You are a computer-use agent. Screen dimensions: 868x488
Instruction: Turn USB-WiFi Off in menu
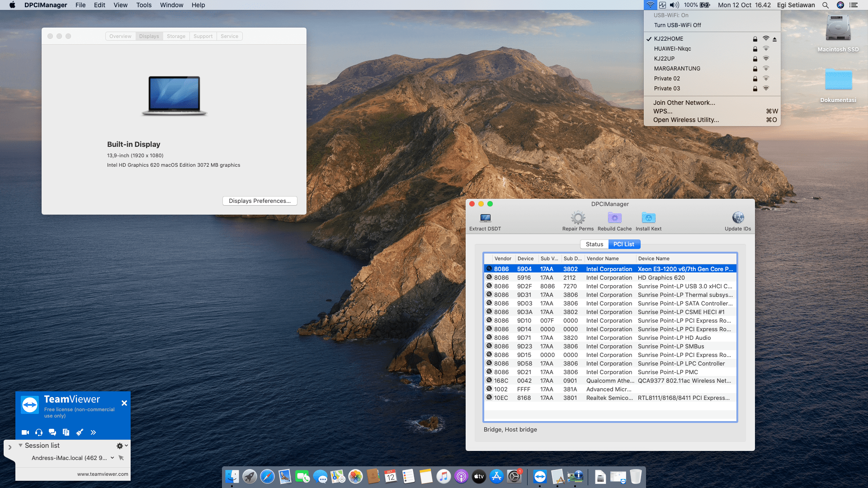[677, 25]
